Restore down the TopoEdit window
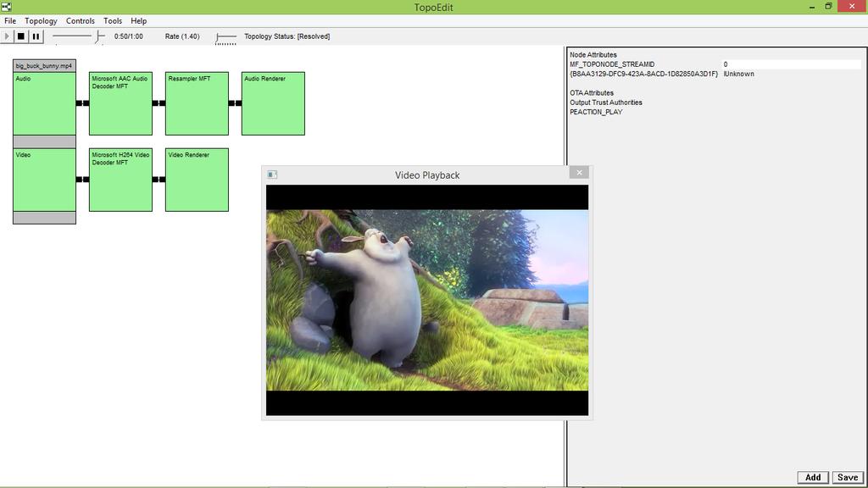 [x=828, y=7]
